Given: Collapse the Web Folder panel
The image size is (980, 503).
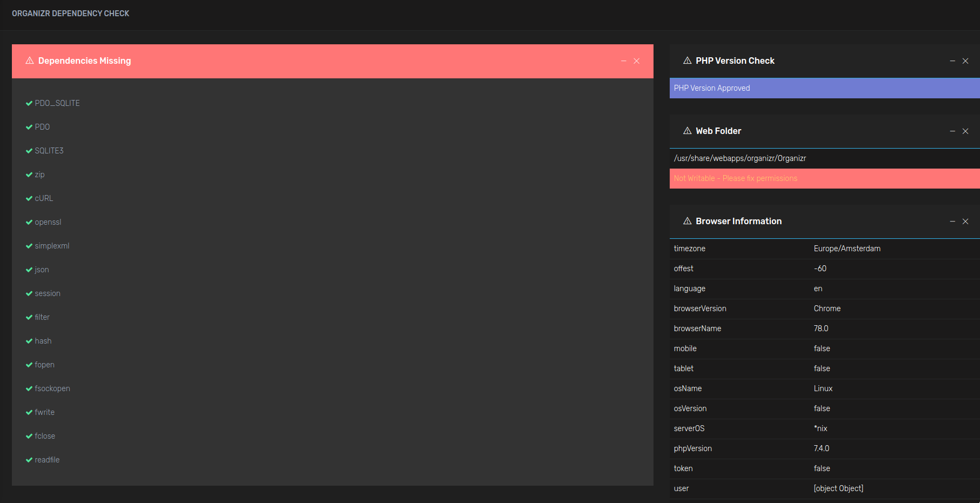Looking at the screenshot, I should point(952,131).
